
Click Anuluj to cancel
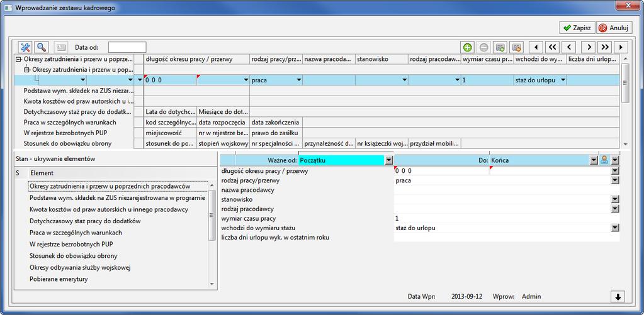point(614,28)
